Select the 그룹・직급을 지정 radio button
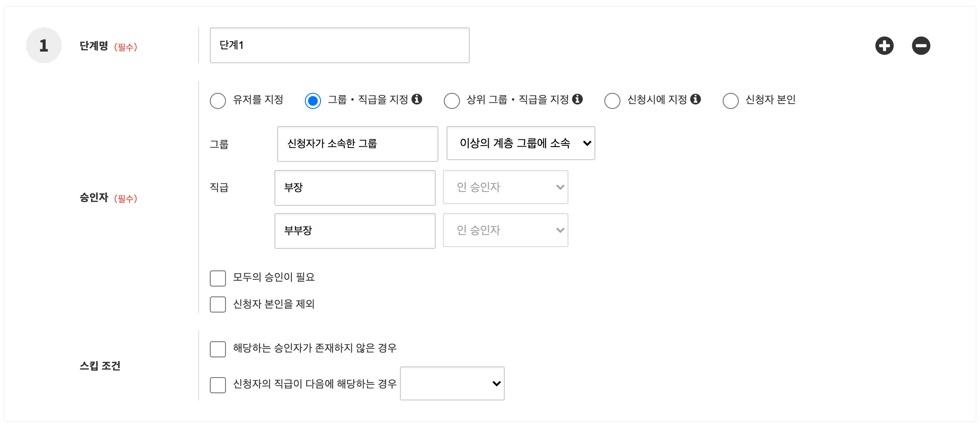The image size is (980, 426). tap(312, 100)
